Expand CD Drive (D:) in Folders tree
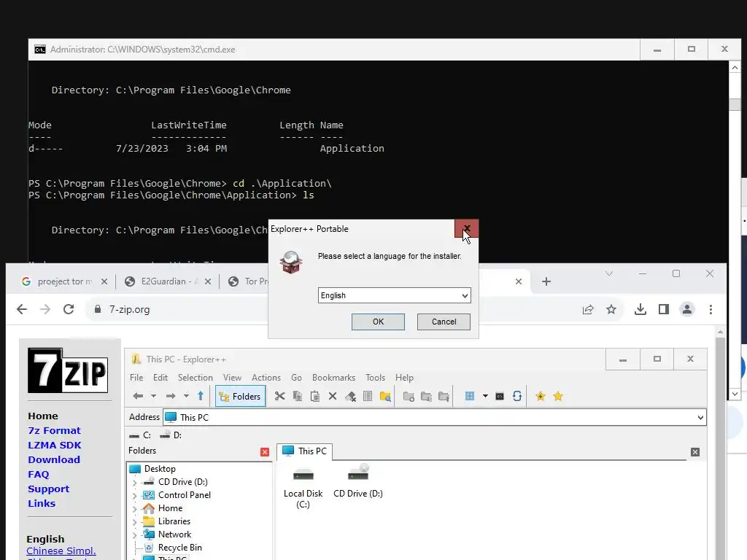Viewport: 747px width, 560px height. pos(134,483)
